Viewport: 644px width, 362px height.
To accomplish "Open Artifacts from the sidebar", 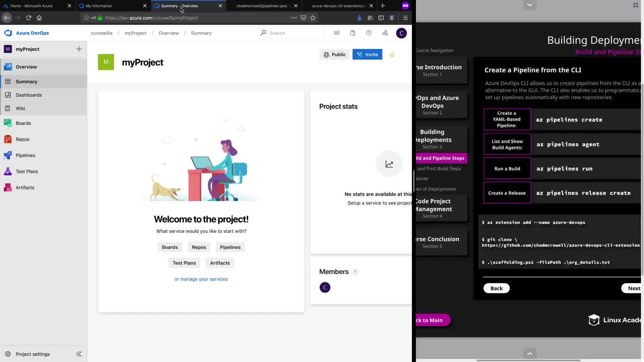I will coord(25,187).
